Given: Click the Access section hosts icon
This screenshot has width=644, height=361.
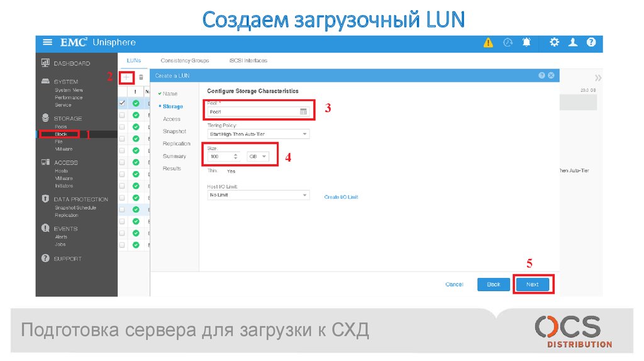Looking at the screenshot, I should point(45,162).
